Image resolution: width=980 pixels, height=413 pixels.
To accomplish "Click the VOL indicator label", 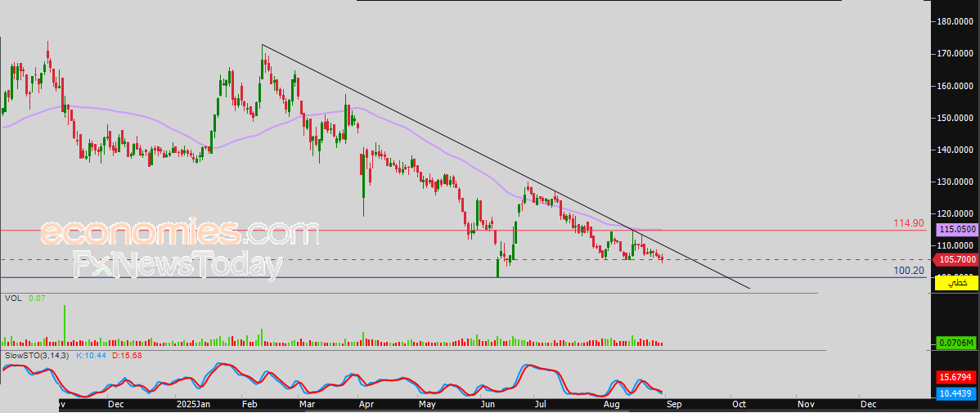I will pos(12,299).
